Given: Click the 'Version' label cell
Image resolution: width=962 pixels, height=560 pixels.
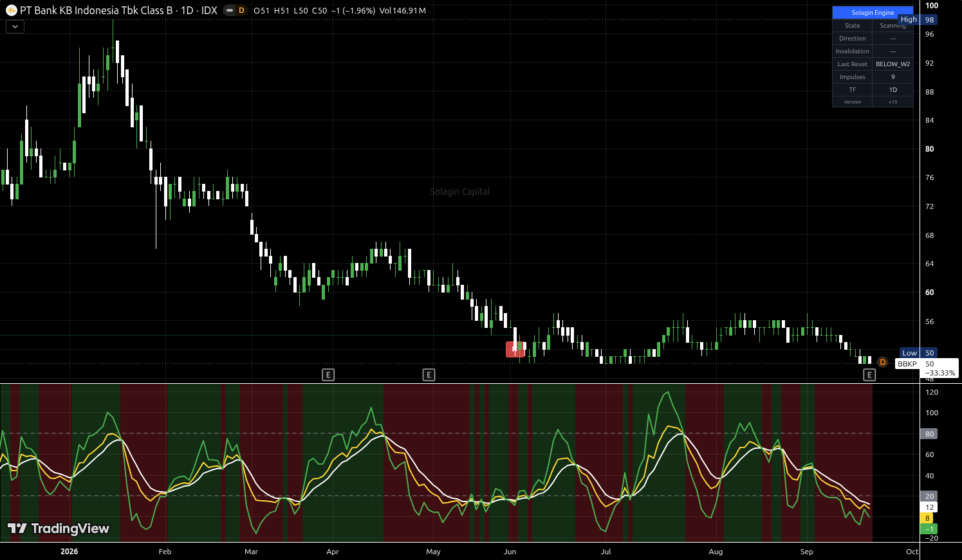Looking at the screenshot, I should pos(852,102).
